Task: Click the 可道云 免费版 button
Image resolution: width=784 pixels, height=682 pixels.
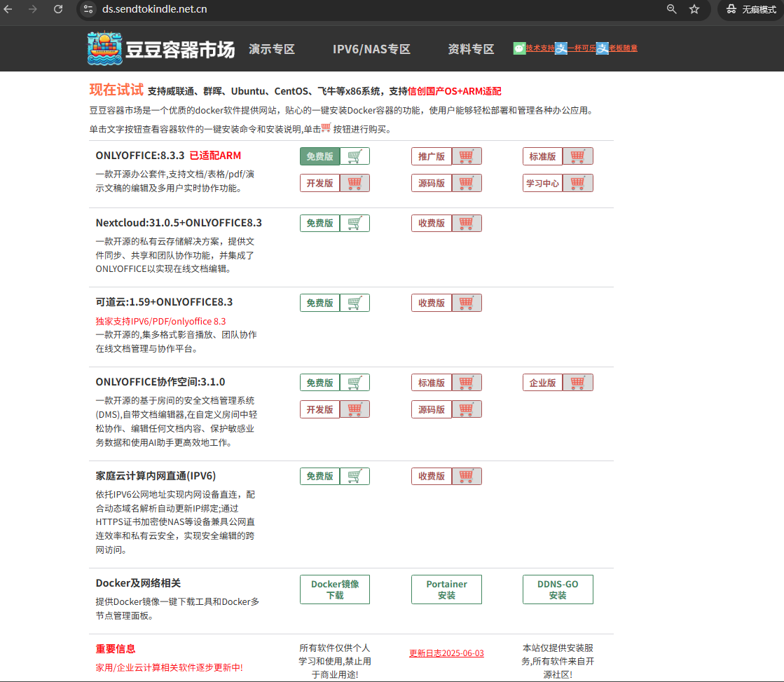Action: click(320, 303)
